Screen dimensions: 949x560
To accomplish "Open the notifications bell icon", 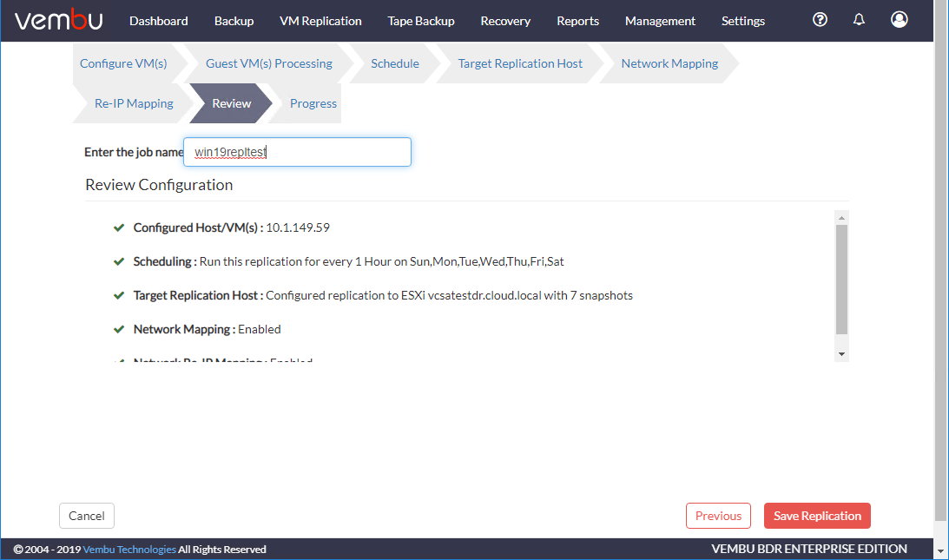I will tap(859, 20).
